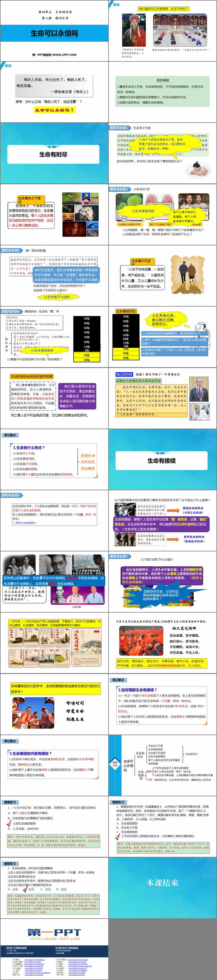Viewport: 217px width, 980px height.
Task: Select the slide showing 国家生命的传承
Action: click(163, 521)
